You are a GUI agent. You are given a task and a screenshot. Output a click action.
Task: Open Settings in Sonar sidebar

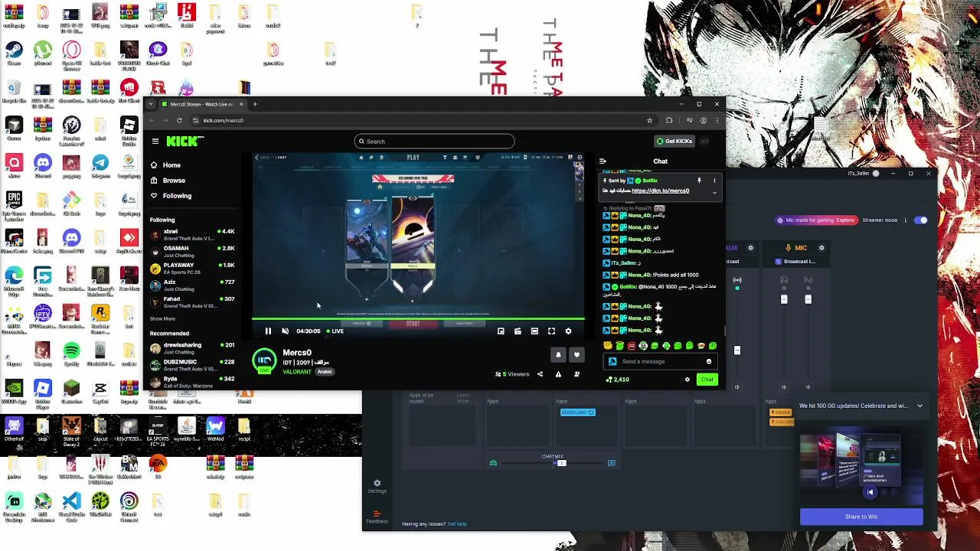point(377,487)
